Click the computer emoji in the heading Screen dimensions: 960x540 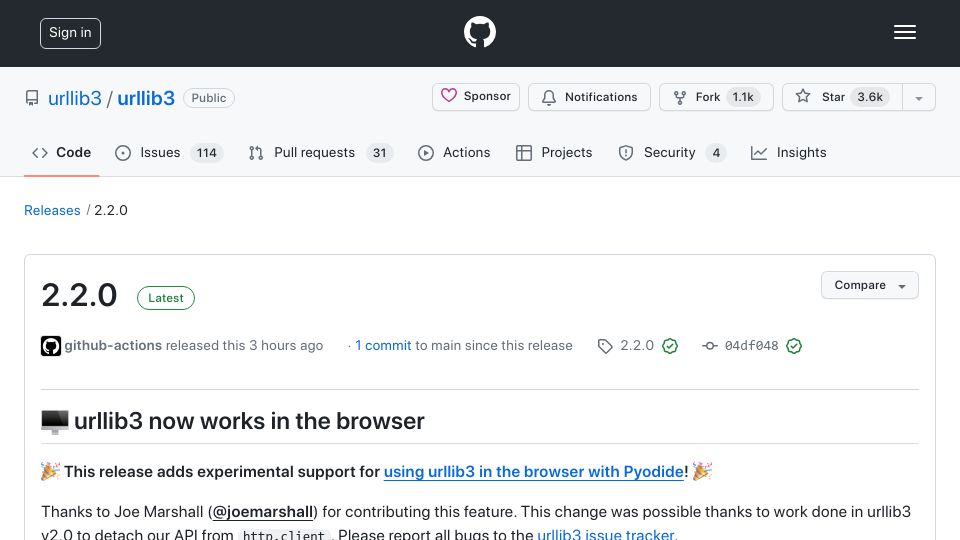(54, 422)
